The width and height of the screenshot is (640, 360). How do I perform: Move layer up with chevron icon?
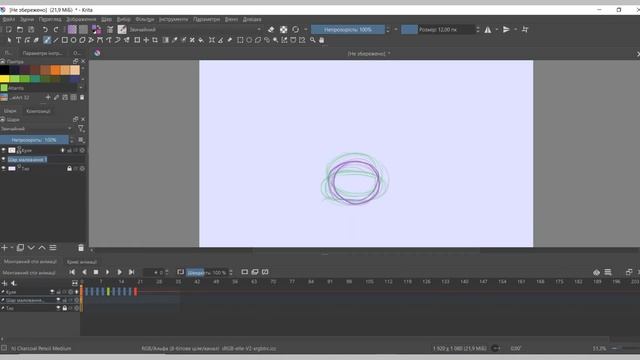tap(42, 248)
